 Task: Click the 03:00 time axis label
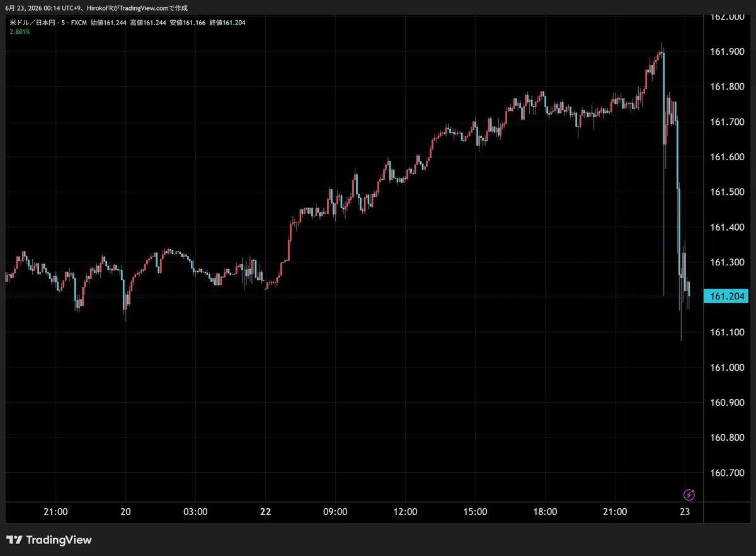pyautogui.click(x=195, y=512)
